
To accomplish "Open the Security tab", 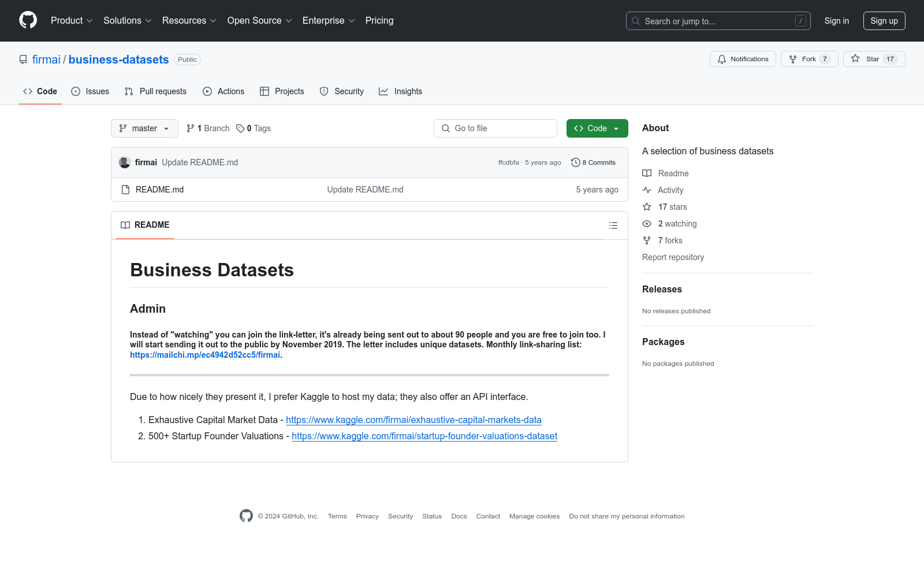I will click(x=342, y=91).
